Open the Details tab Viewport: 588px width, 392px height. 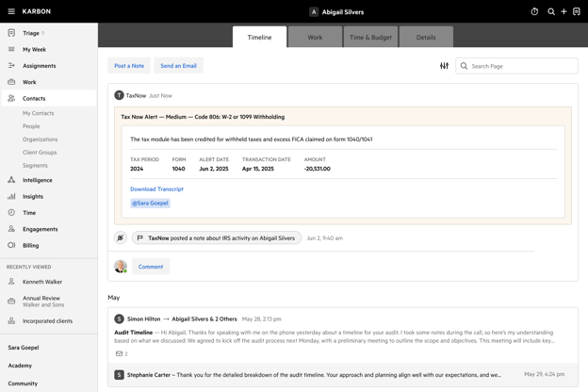pos(426,37)
